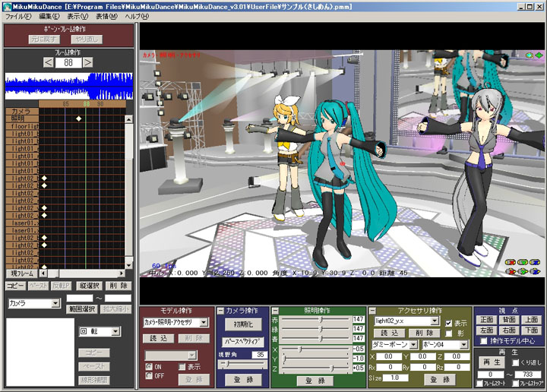Toggle the 表示 checkbox in モデル操作 panel
The width and height of the screenshot is (547, 392).
pyautogui.click(x=182, y=366)
